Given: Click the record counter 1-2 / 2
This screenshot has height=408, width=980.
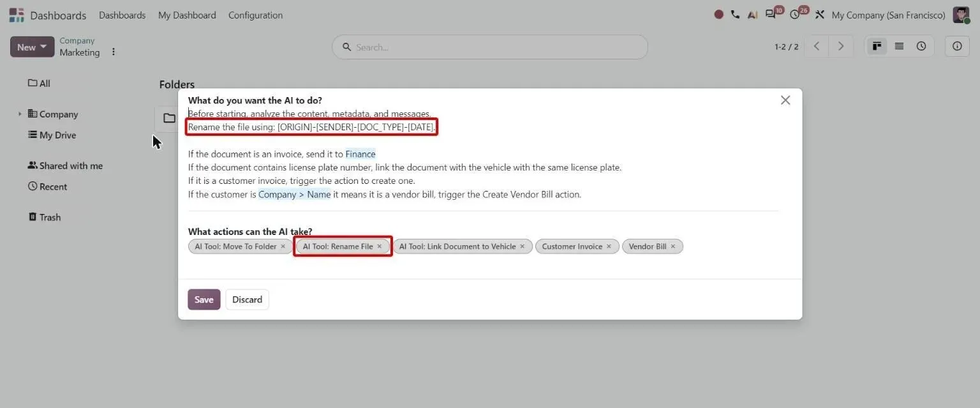Looking at the screenshot, I should [786, 47].
